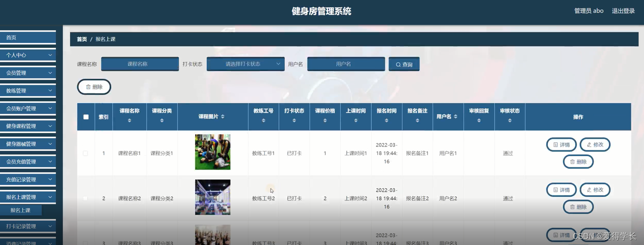Open course image thumbnail in row 2
Image resolution: width=644 pixels, height=245 pixels.
click(213, 197)
